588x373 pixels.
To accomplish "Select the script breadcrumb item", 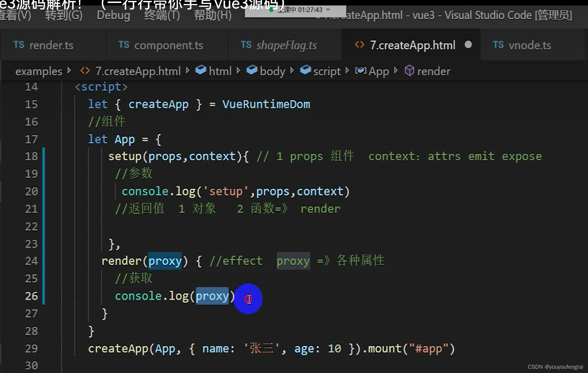I will pyautogui.click(x=327, y=71).
